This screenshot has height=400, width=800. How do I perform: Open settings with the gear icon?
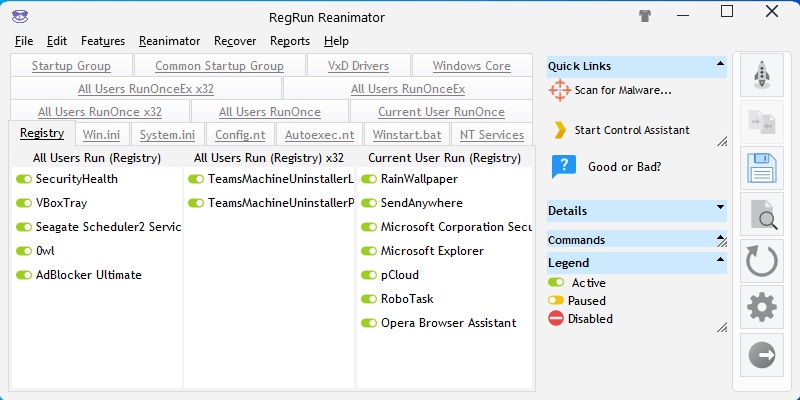coord(761,308)
